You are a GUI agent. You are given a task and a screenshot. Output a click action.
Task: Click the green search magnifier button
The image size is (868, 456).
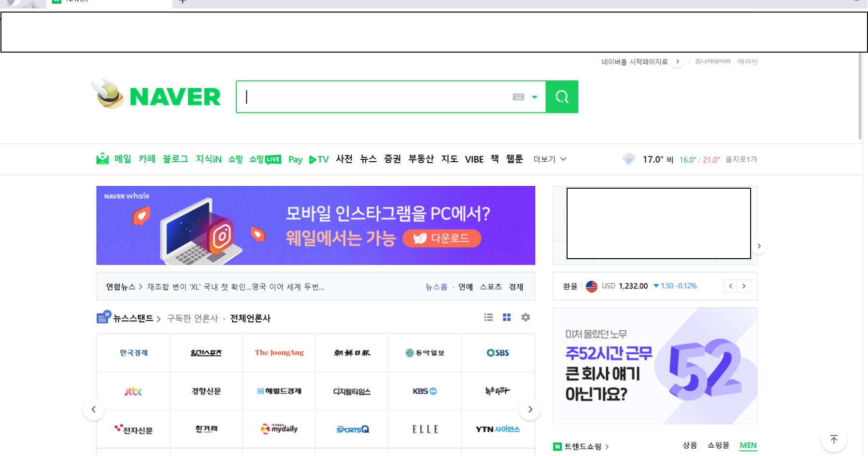(562, 97)
